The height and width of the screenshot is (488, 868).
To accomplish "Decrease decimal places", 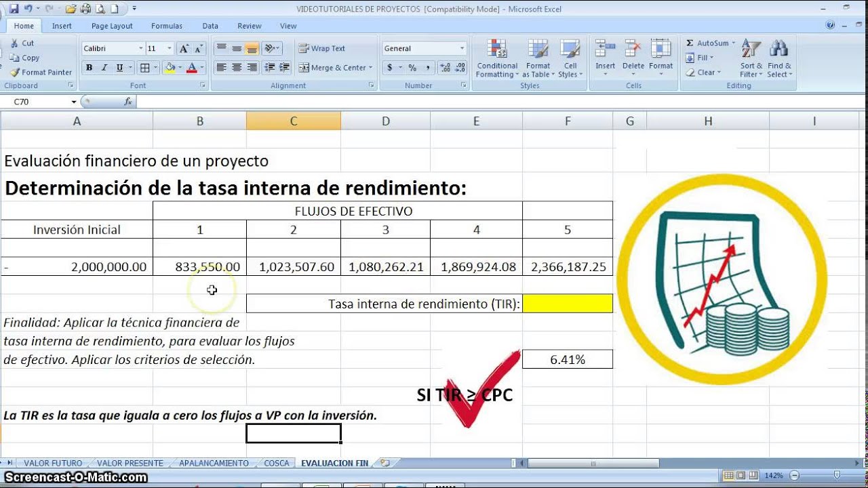I will coord(460,68).
